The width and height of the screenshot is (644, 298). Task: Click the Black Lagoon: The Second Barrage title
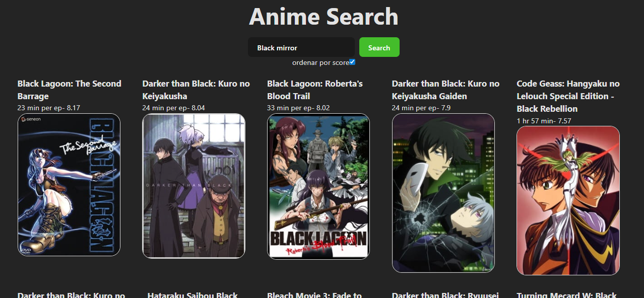[x=70, y=90]
